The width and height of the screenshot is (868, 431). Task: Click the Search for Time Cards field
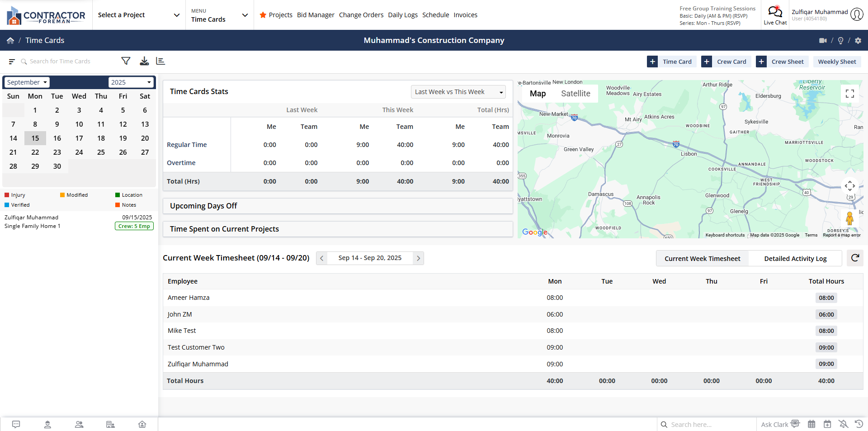(68, 61)
